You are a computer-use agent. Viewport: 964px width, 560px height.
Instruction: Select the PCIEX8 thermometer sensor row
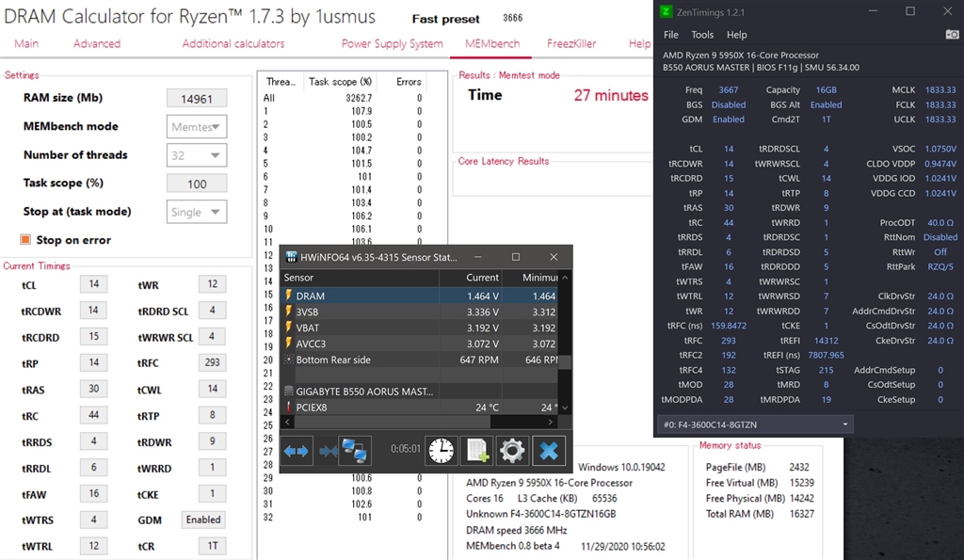click(x=421, y=408)
